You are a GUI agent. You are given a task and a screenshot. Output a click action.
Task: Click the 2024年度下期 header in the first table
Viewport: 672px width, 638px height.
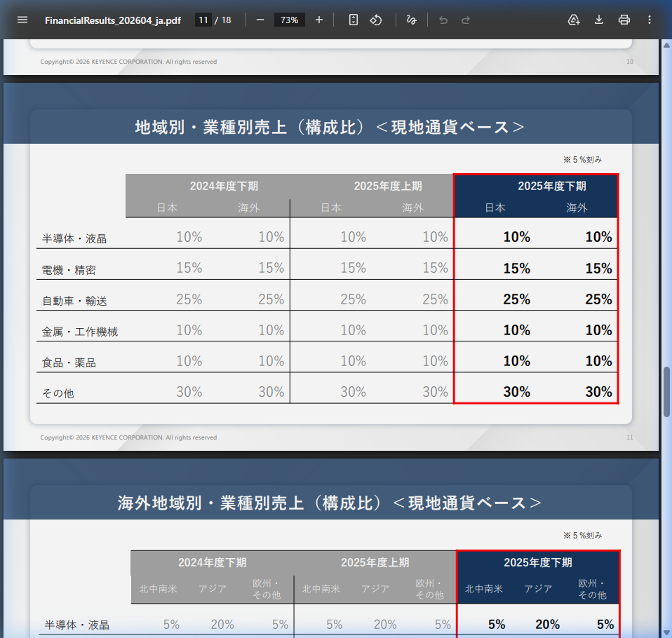coord(224,186)
